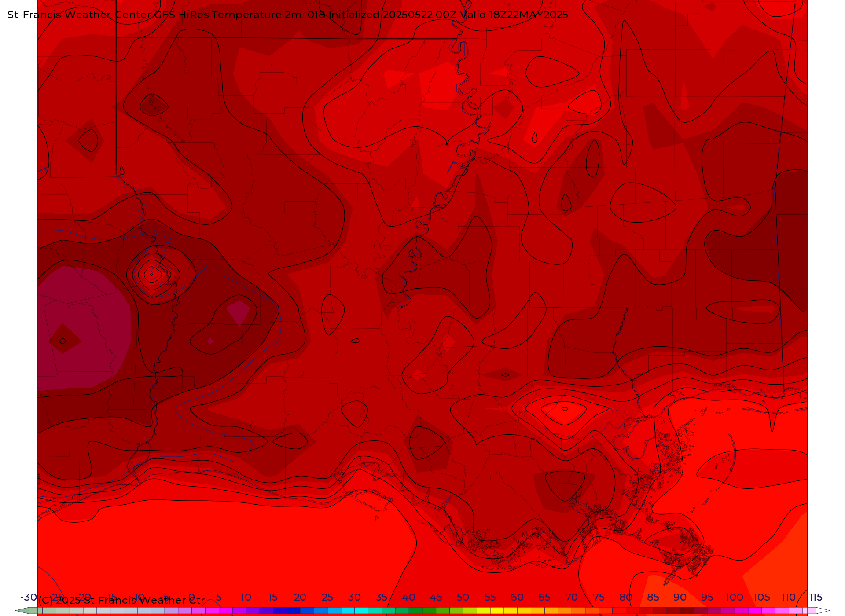Click the '110' scale label
The height and width of the screenshot is (616, 845).
coord(789,598)
